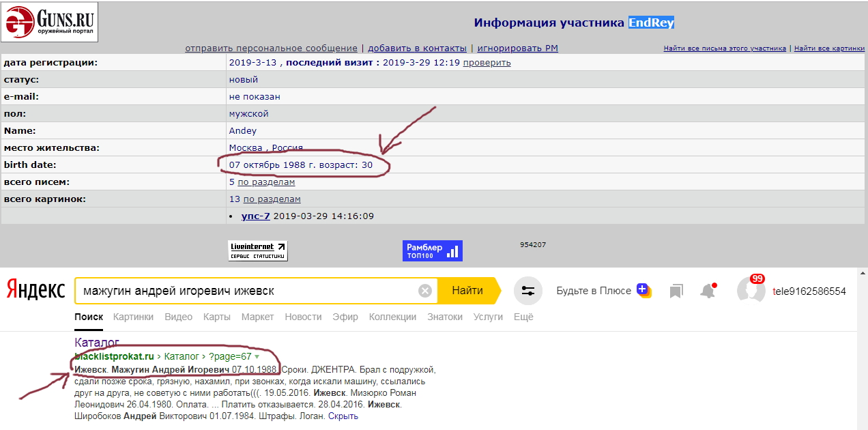Switch to the Видео tab

click(178, 317)
